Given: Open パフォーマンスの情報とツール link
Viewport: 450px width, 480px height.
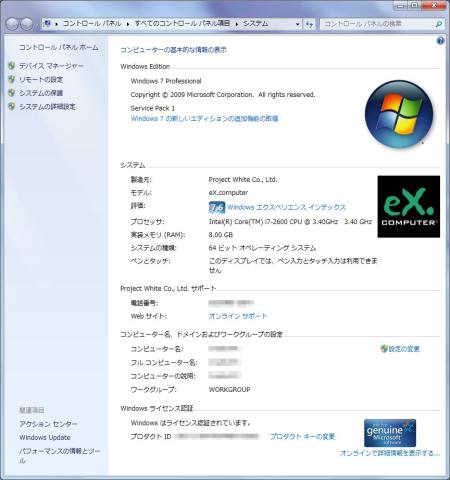Looking at the screenshot, I should pyautogui.click(x=60, y=456).
